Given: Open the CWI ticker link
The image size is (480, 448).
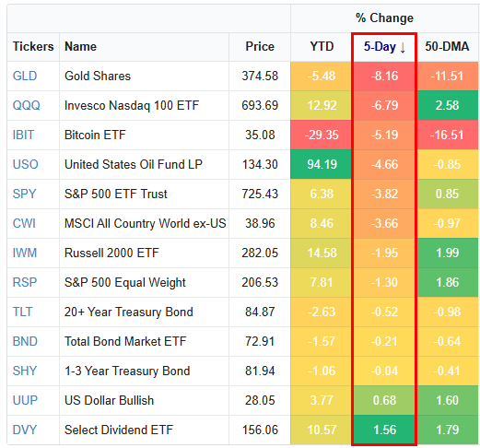Looking at the screenshot, I should click(x=24, y=223).
